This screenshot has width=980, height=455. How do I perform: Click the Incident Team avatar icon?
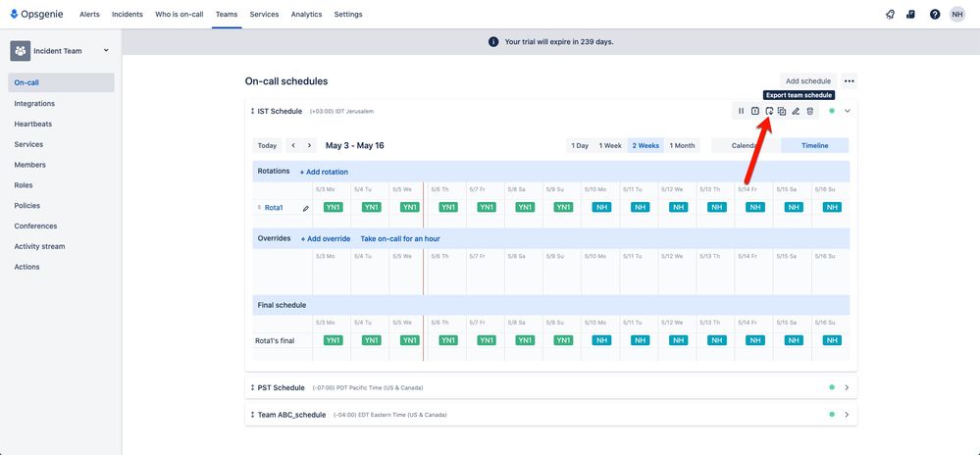pos(21,51)
